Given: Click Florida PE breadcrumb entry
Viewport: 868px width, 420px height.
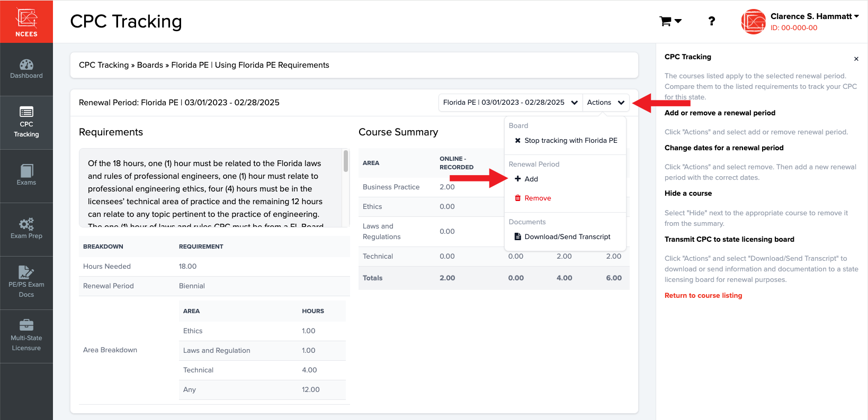Looking at the screenshot, I should [x=190, y=65].
